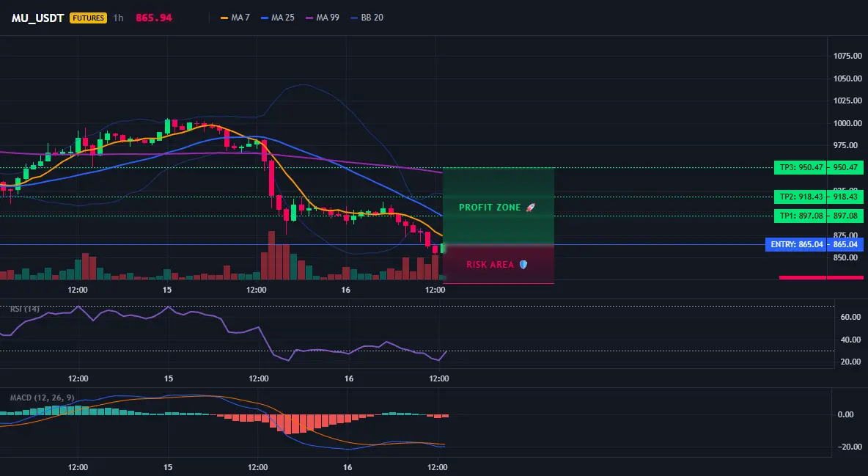Click the 918.43 price axis tag
The width and height of the screenshot is (868, 476).
point(845,197)
